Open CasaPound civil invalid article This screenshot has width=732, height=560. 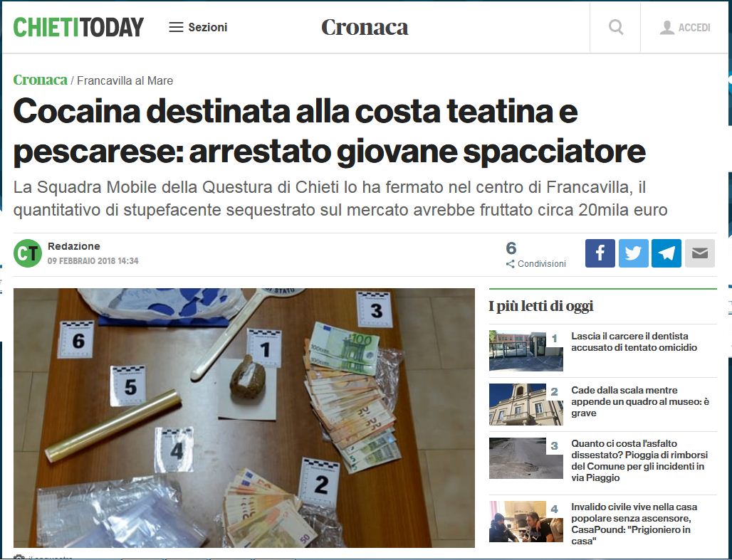[634, 524]
